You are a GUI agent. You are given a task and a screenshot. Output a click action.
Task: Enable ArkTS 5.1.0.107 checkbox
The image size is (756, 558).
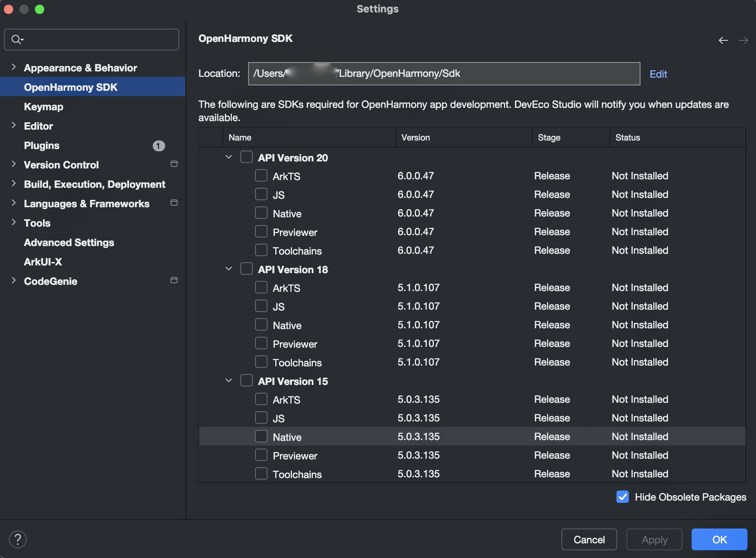tap(261, 287)
